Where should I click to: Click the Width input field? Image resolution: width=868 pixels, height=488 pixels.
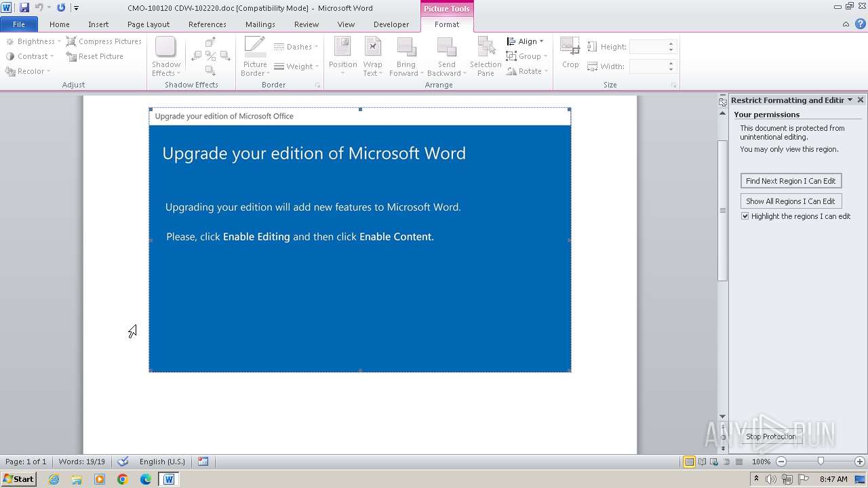pyautogui.click(x=648, y=66)
